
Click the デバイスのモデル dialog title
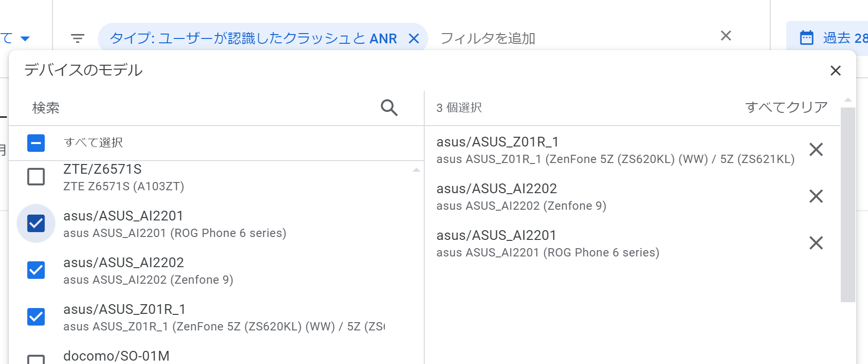[83, 70]
